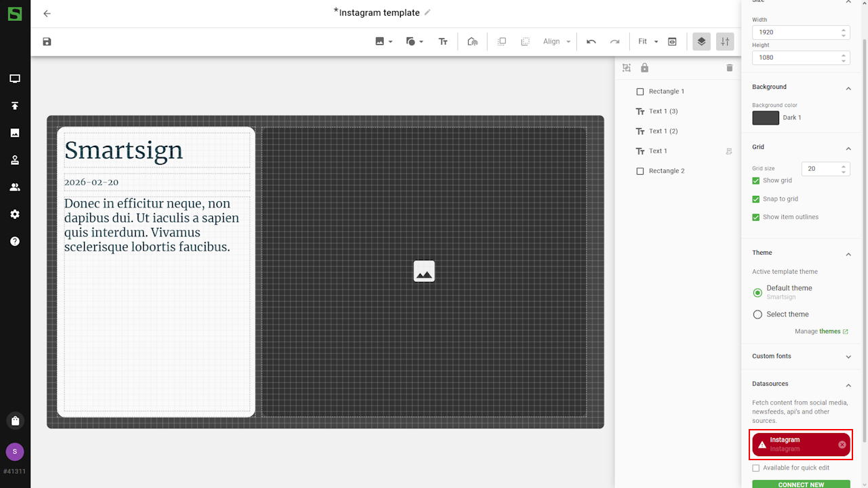Select the 'Select theme' radio option
The height and width of the screenshot is (488, 868).
pos(758,314)
